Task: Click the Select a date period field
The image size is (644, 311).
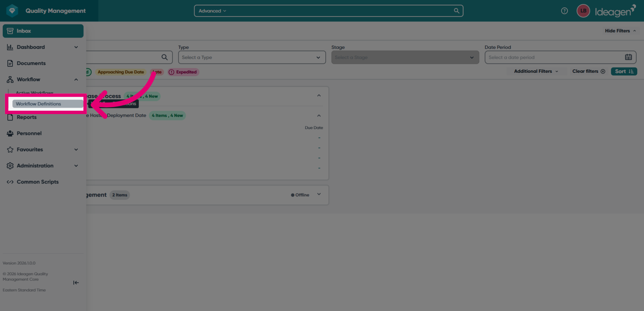Action: coord(560,57)
